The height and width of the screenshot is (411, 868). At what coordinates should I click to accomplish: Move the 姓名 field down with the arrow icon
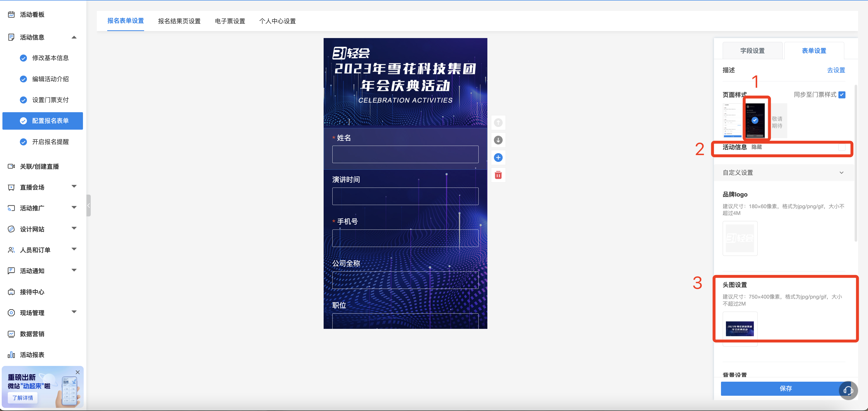point(498,140)
